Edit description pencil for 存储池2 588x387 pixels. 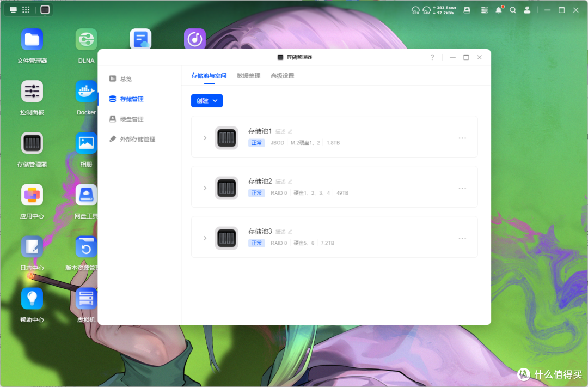290,182
